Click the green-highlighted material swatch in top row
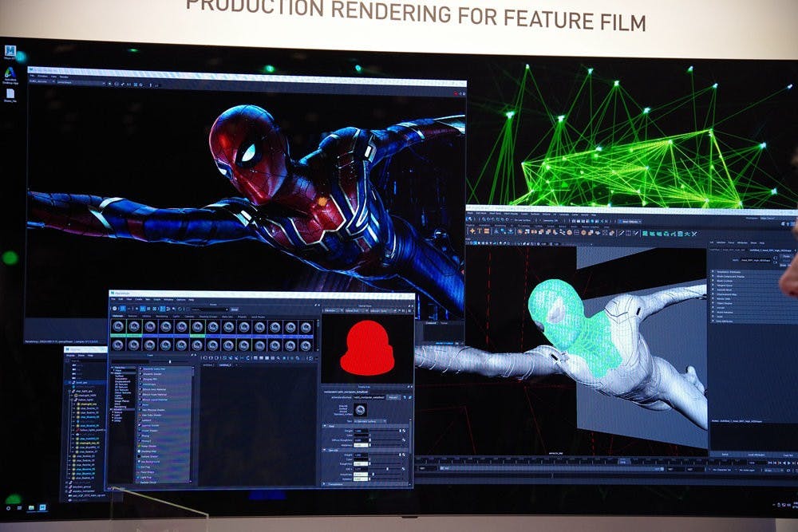This screenshot has width=798, height=532. click(196, 326)
